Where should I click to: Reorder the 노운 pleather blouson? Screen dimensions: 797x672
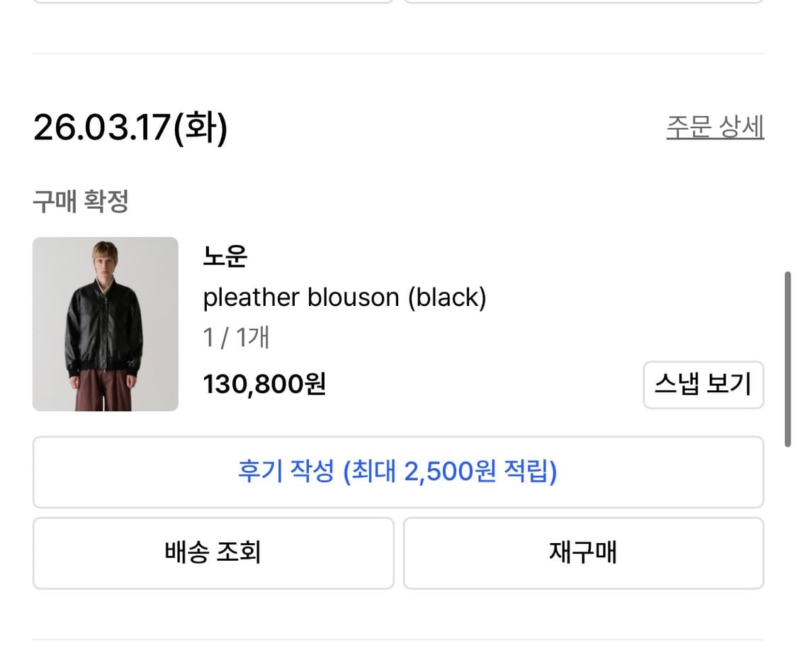tap(583, 553)
